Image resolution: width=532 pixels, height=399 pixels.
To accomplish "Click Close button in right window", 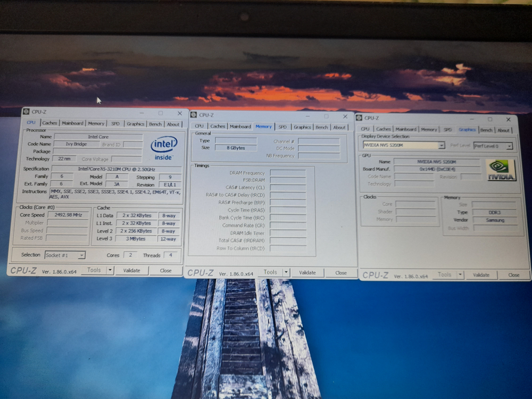I will (x=514, y=275).
